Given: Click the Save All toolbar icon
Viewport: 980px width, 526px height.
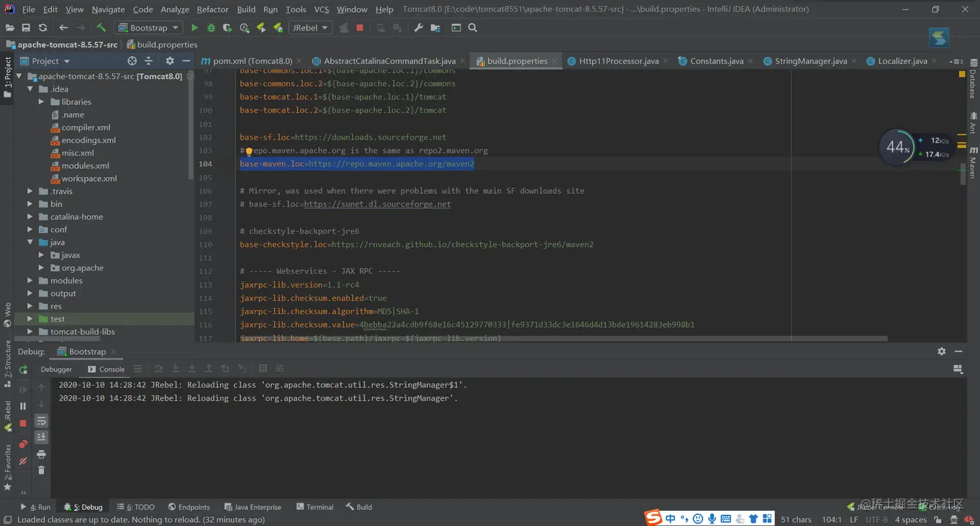Looking at the screenshot, I should (26, 28).
